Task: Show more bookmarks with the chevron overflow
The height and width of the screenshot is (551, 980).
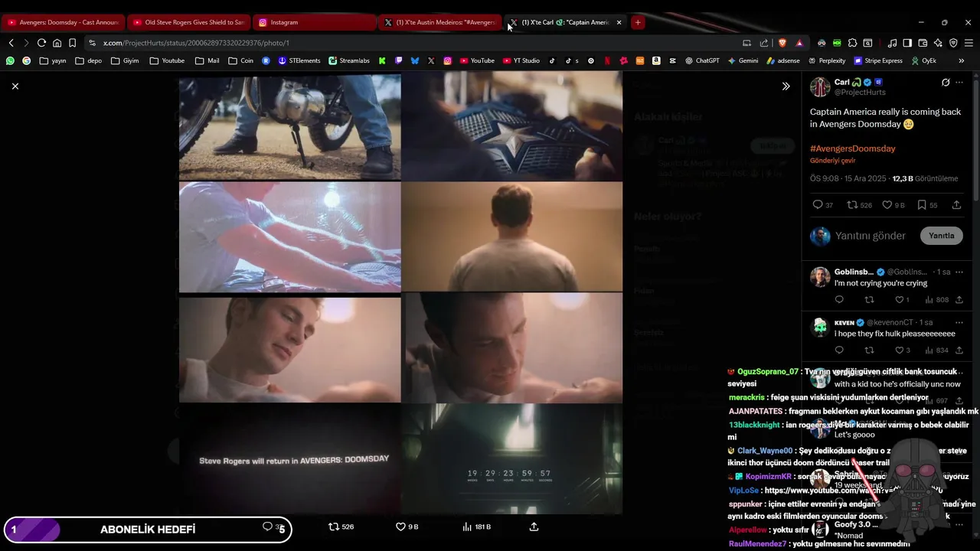Action: [962, 60]
